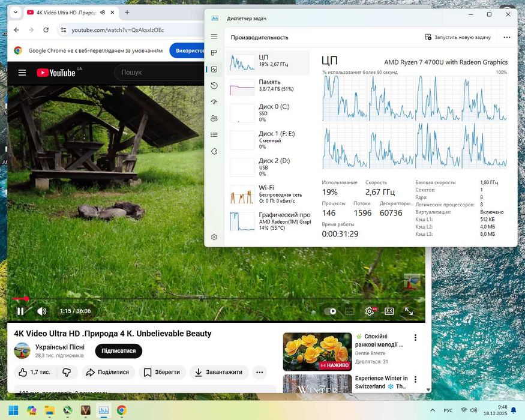This screenshot has width=525, height=420.
Task: Select ЦП performance item
Action: point(268,62)
